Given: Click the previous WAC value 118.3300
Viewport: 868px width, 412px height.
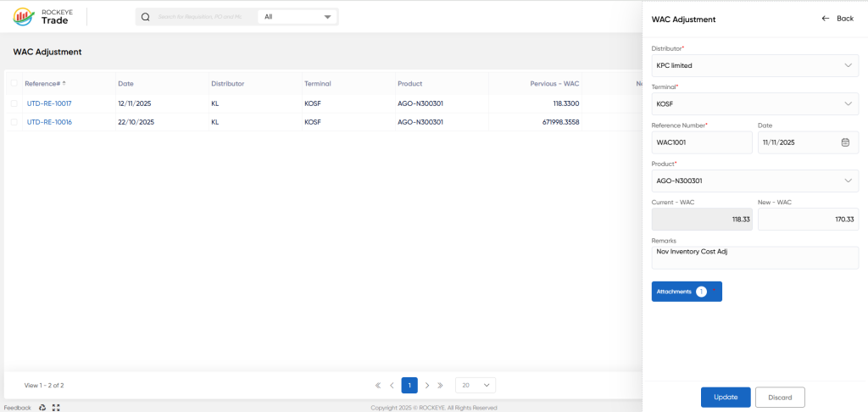Looking at the screenshot, I should tap(565, 103).
